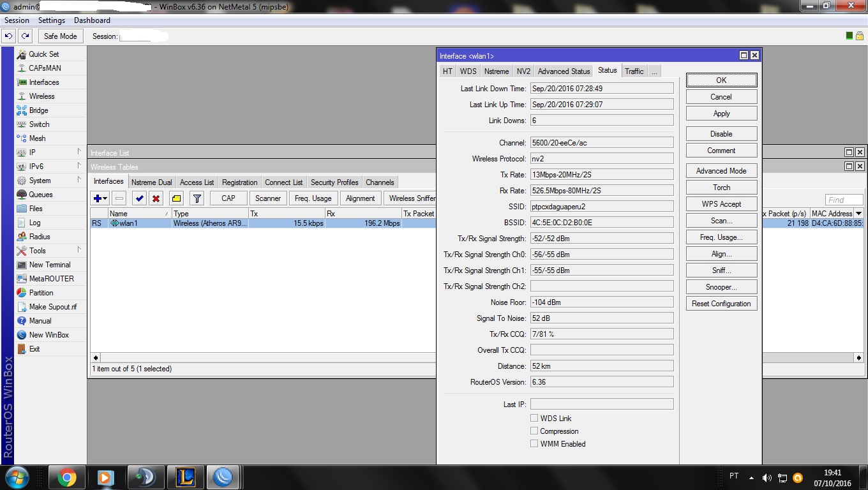Switch to the Registration tab
The height and width of the screenshot is (490, 868).
240,182
